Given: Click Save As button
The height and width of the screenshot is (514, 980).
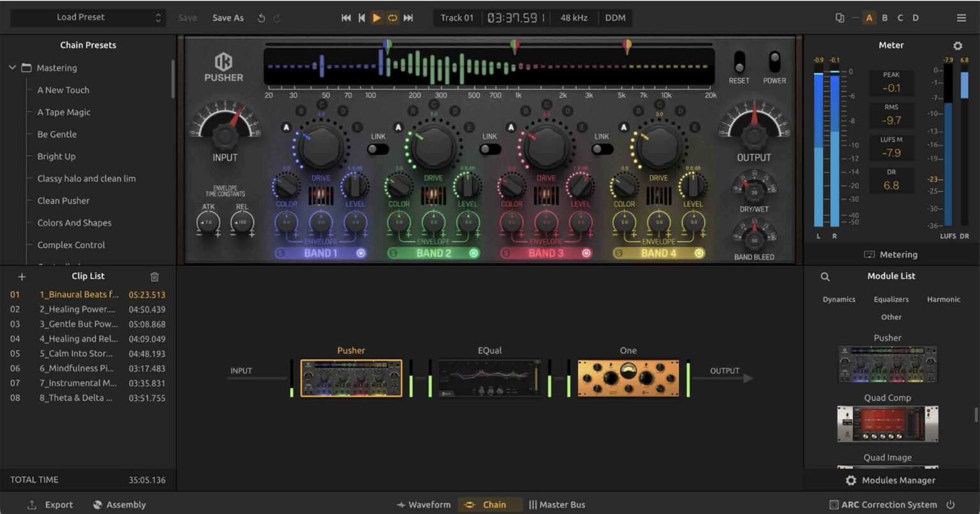Looking at the screenshot, I should point(228,18).
